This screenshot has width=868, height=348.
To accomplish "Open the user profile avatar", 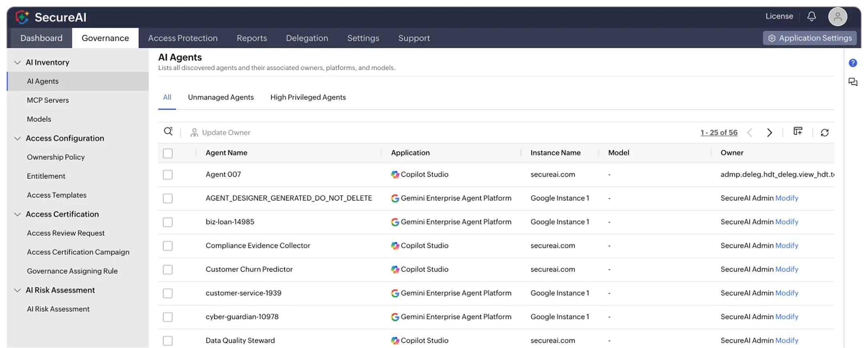I will [838, 17].
